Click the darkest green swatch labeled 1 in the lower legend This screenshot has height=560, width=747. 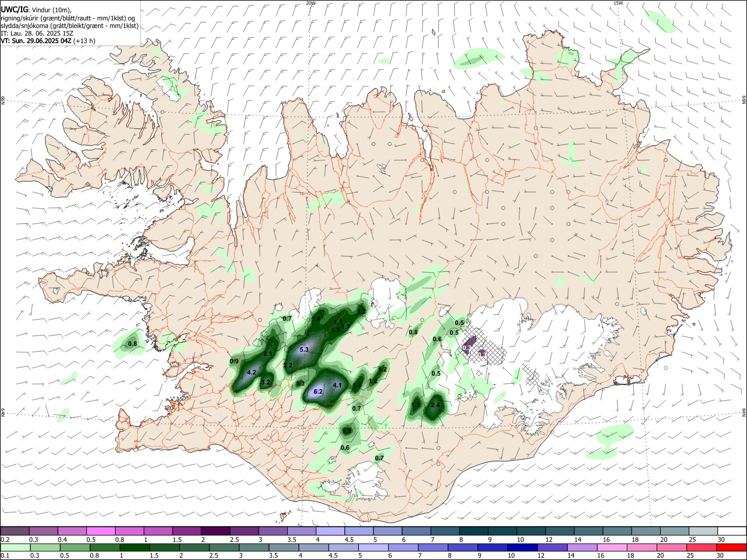pyautogui.click(x=134, y=547)
